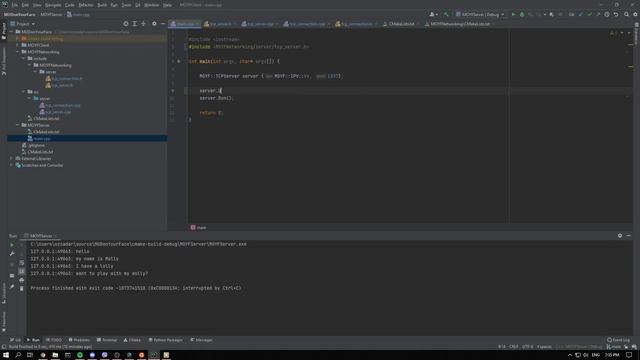Collapse all nodes in Project panel toolbar

tap(143, 24)
